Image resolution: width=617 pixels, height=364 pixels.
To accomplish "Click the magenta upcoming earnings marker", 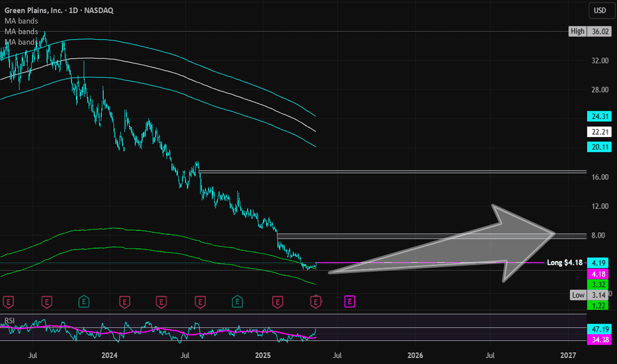I will [x=350, y=302].
